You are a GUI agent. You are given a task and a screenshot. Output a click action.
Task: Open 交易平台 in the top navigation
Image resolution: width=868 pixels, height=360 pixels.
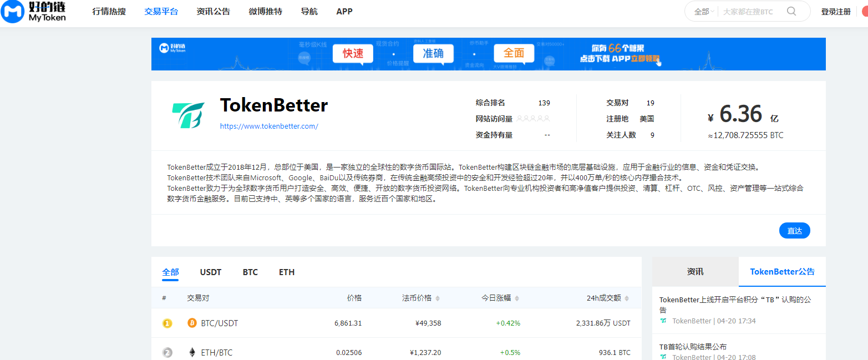tap(161, 12)
